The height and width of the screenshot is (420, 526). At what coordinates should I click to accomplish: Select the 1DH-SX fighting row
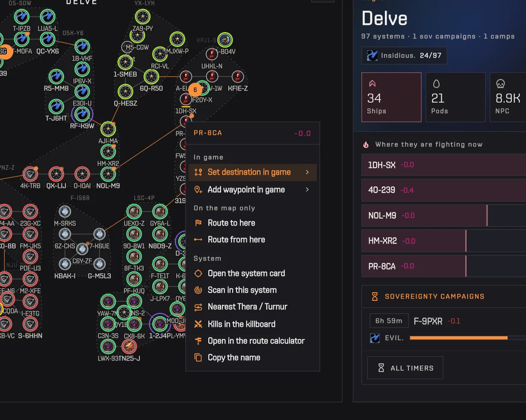tap(444, 165)
